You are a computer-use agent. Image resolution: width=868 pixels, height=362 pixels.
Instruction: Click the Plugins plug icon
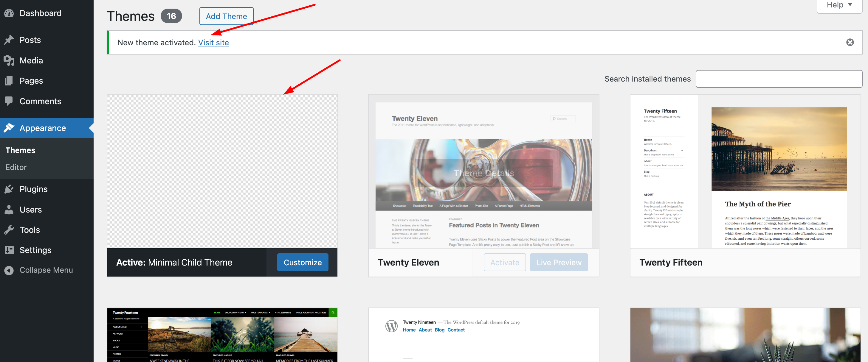[9, 189]
